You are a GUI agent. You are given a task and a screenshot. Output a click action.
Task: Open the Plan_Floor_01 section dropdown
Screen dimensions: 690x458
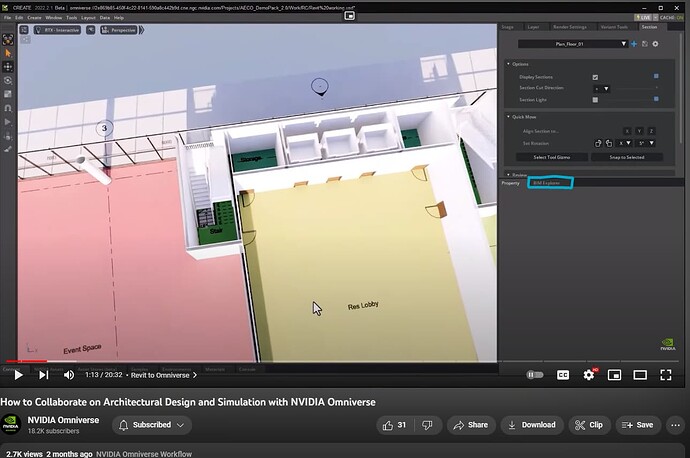click(573, 44)
